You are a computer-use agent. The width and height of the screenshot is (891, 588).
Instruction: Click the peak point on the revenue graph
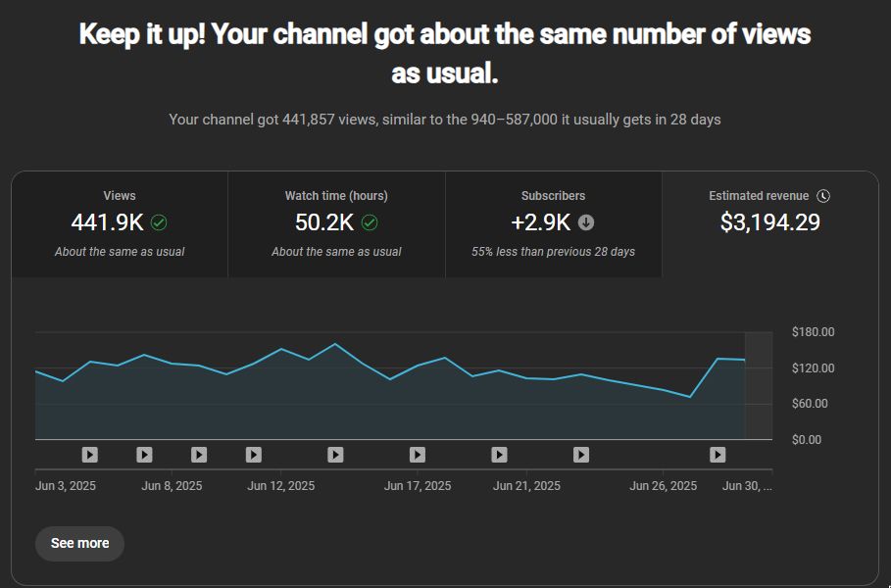coord(336,344)
